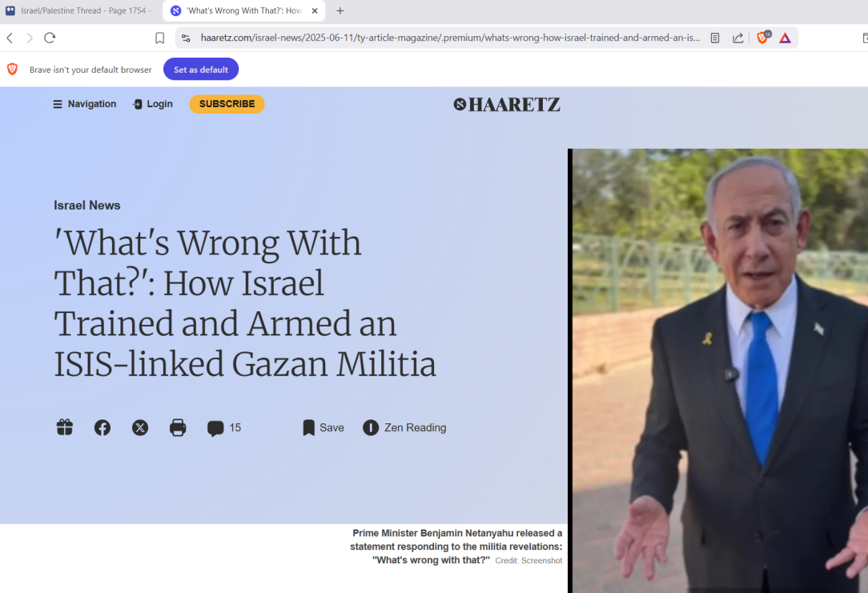Image resolution: width=868 pixels, height=593 pixels.
Task: Click the Login link
Action: tap(153, 104)
